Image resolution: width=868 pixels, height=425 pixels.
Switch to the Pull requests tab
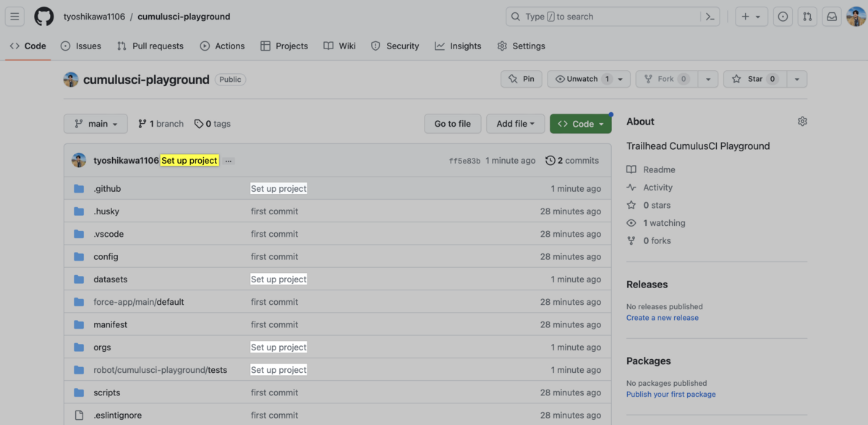point(150,46)
